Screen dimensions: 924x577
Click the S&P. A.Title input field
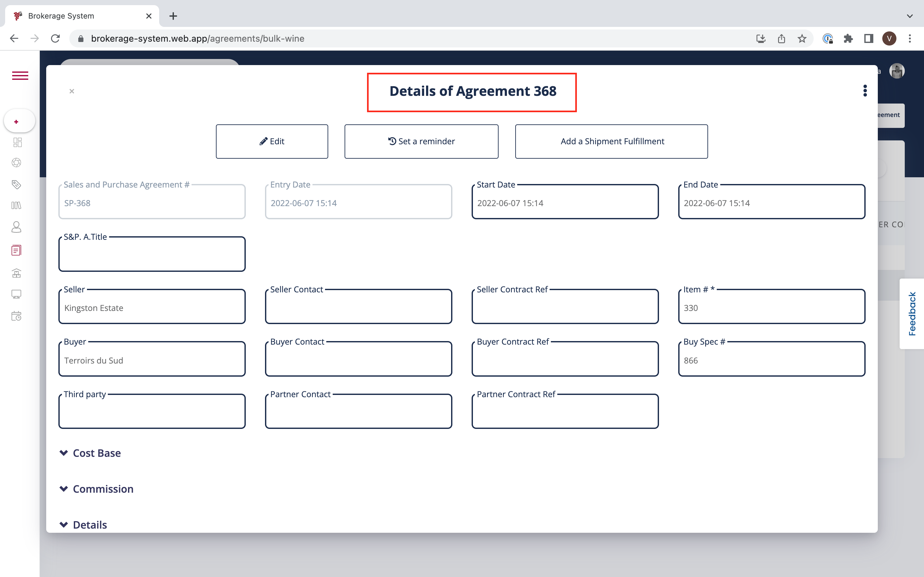152,255
